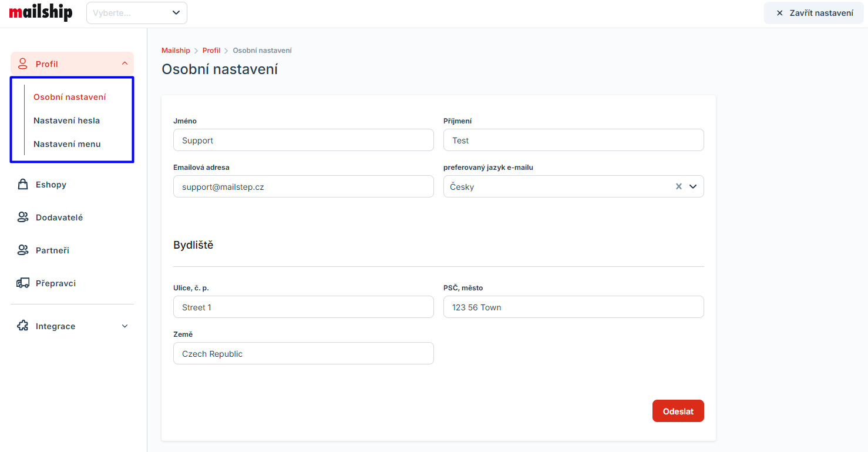Follow the Mailship breadcrumb link
868x452 pixels.
[x=176, y=51]
